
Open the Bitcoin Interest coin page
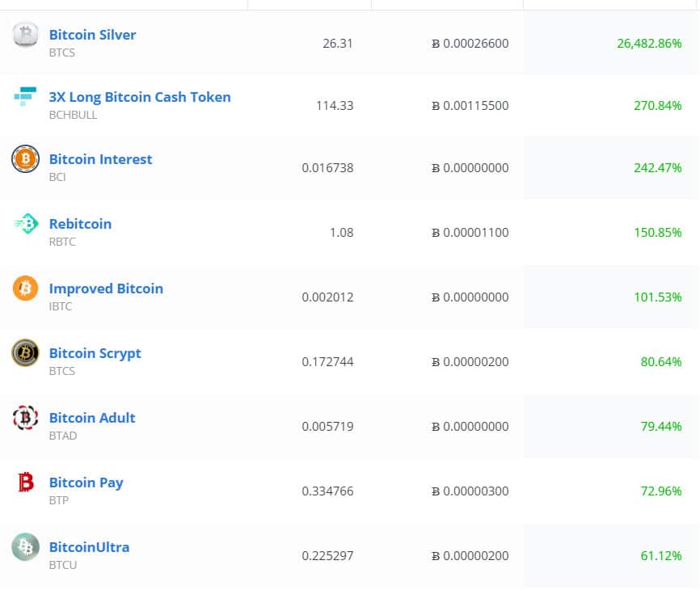click(100, 159)
